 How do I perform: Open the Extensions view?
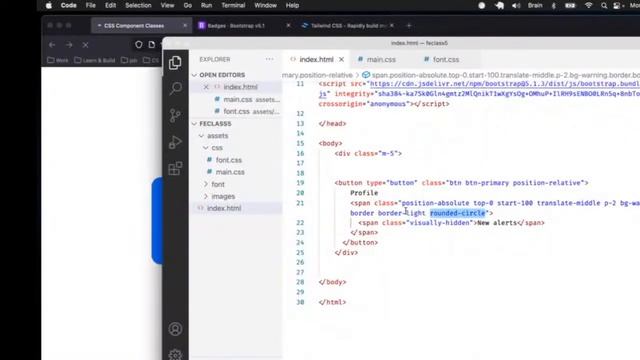[x=175, y=168]
